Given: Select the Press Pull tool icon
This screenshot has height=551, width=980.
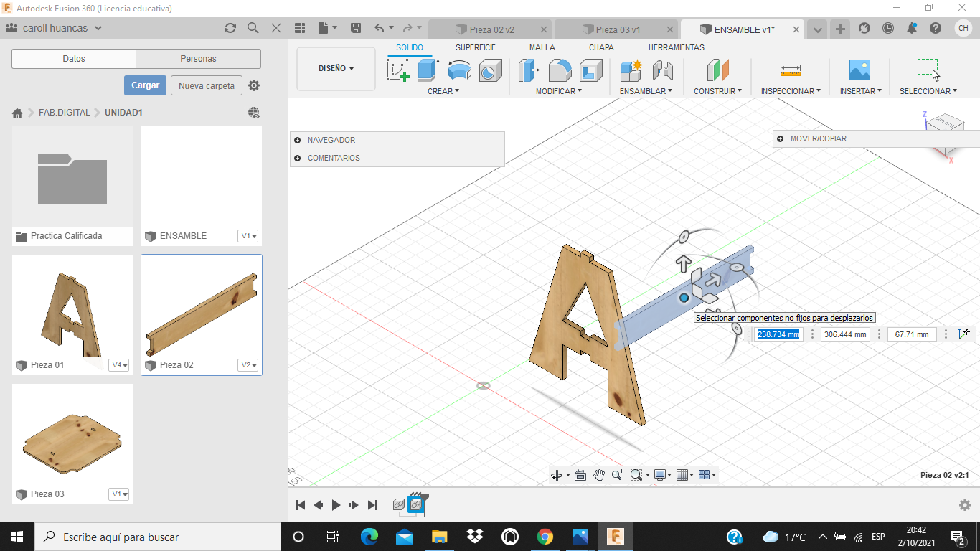Looking at the screenshot, I should (x=529, y=70).
